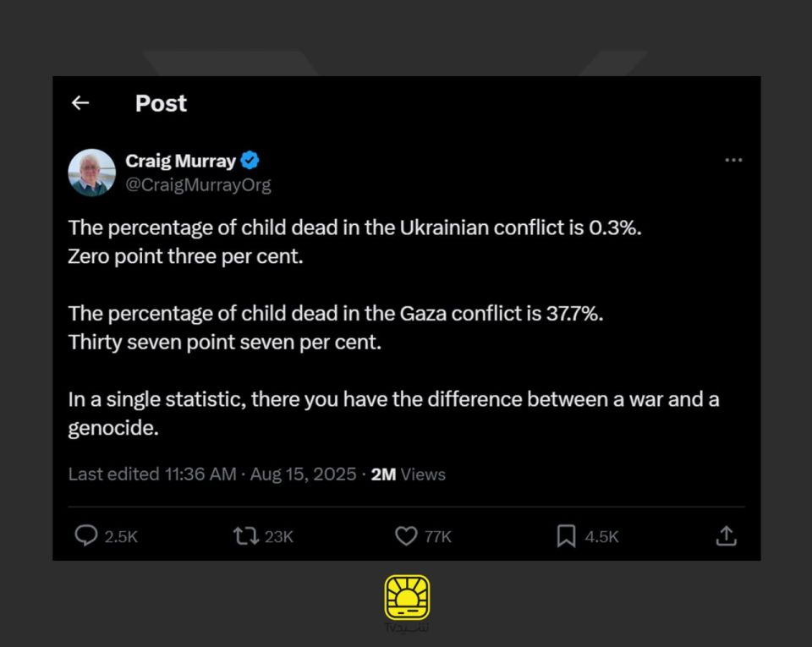The height and width of the screenshot is (647, 812).
Task: Click the 2.5K replies count
Action: click(121, 536)
